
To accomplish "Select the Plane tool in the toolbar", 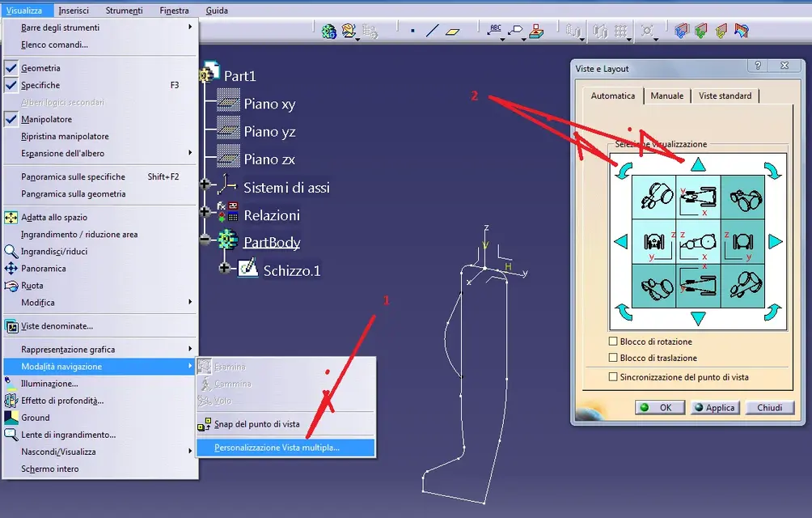I will (452, 32).
